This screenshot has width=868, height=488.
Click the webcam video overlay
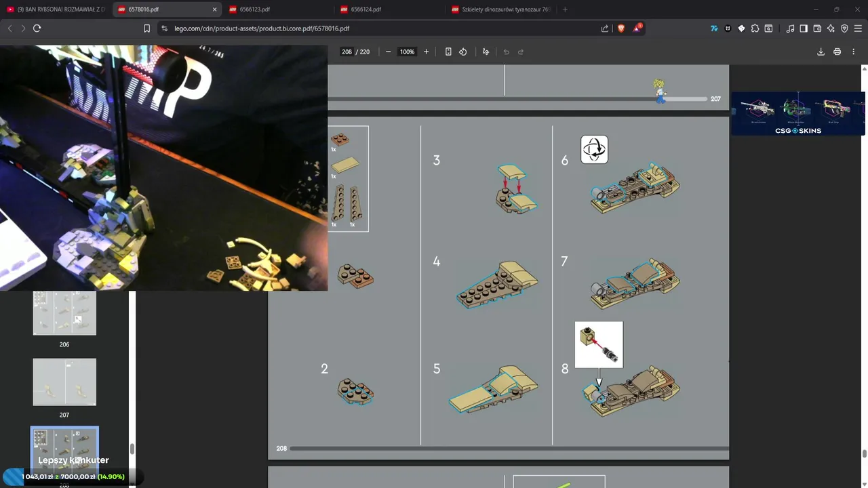point(163,168)
